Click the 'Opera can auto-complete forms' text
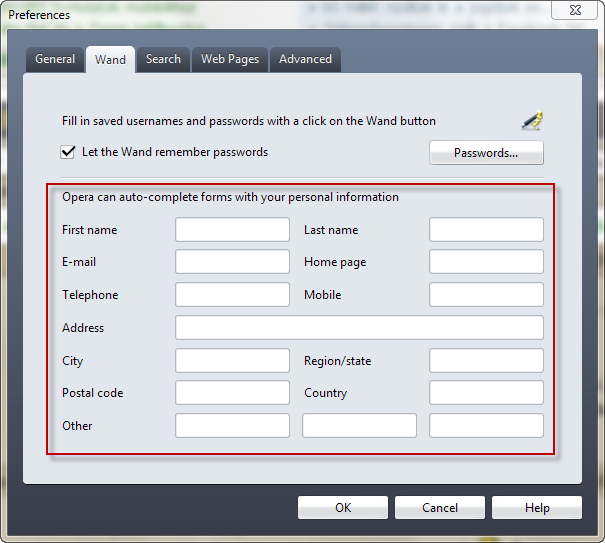 pyautogui.click(x=230, y=197)
